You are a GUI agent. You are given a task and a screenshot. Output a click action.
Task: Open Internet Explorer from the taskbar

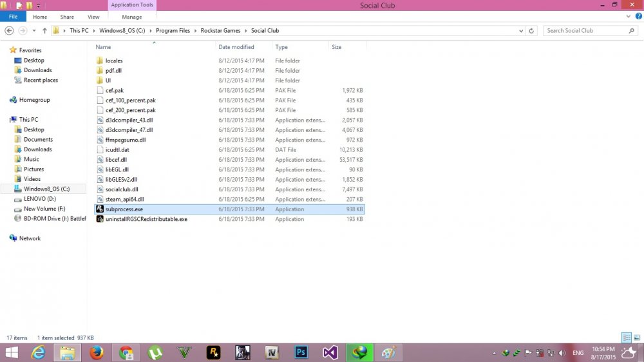point(39,352)
